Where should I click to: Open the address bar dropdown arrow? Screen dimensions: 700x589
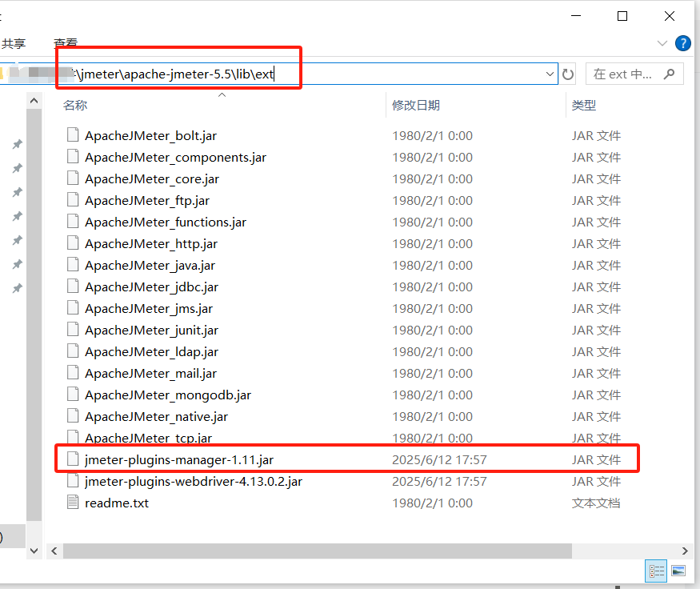tap(550, 73)
